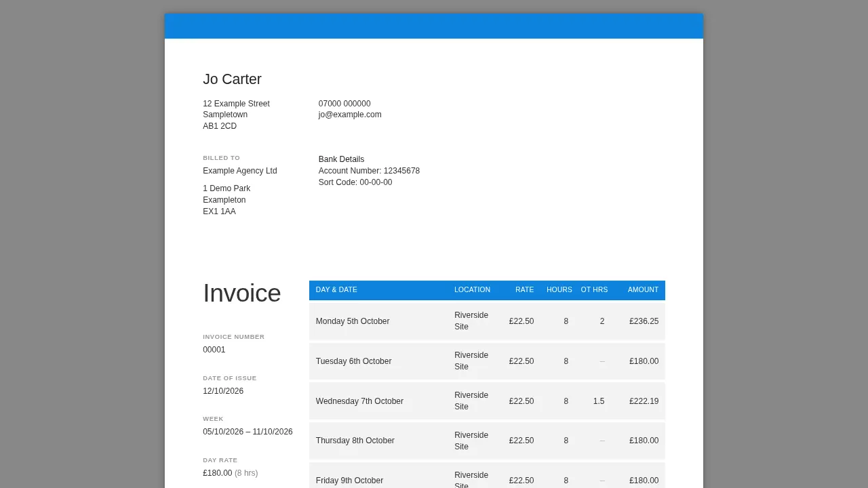The image size is (868, 488).
Task: Click the Sampletown address line
Action: pyautogui.click(x=225, y=115)
